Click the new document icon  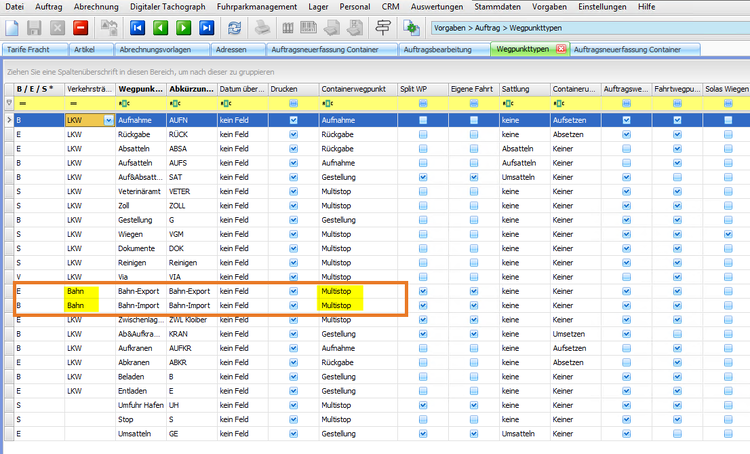(11, 27)
